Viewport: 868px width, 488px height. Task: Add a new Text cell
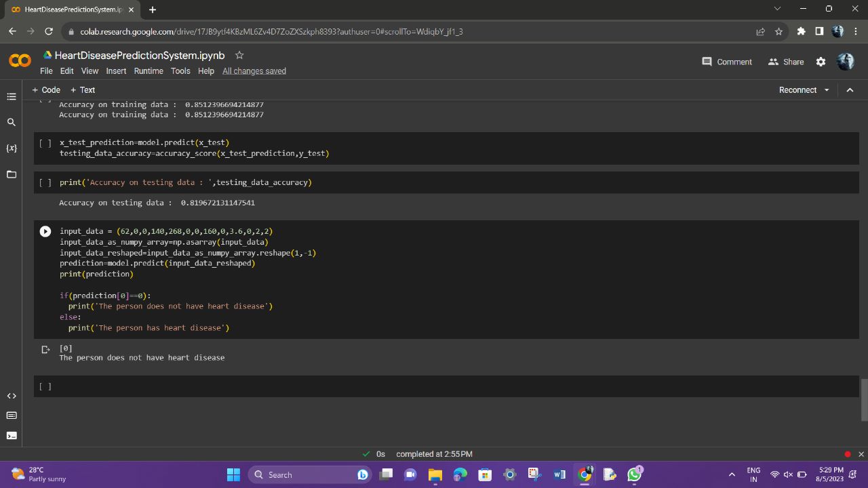(x=83, y=90)
